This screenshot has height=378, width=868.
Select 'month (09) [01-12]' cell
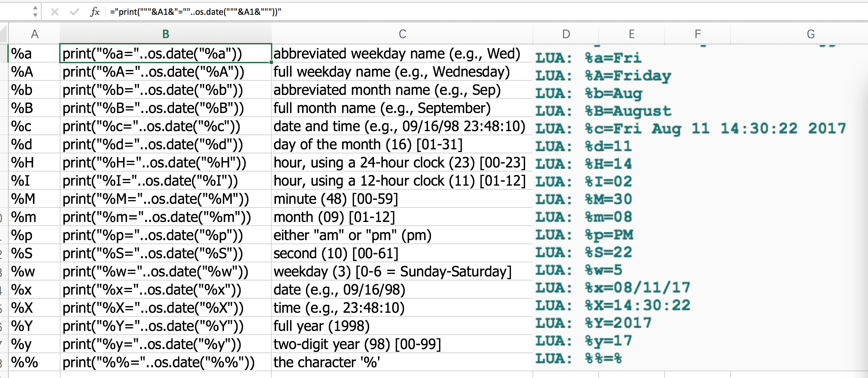402,217
